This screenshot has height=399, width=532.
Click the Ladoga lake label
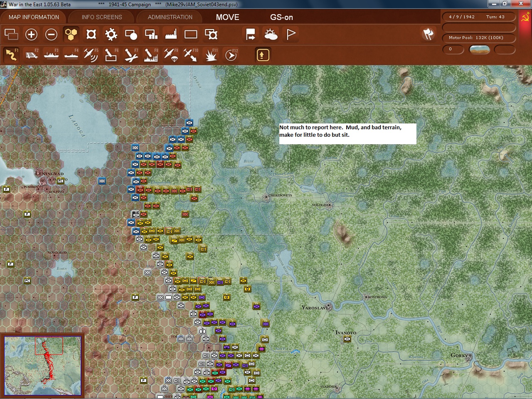(x=76, y=126)
